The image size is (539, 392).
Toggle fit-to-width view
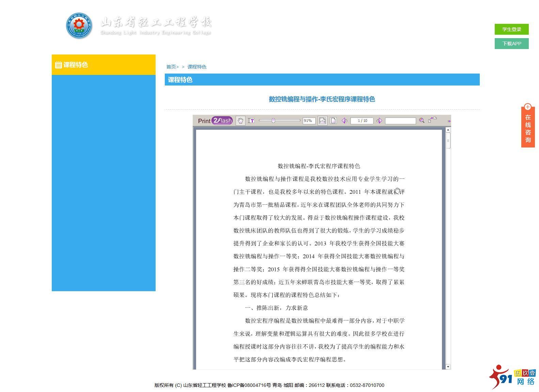(322, 121)
